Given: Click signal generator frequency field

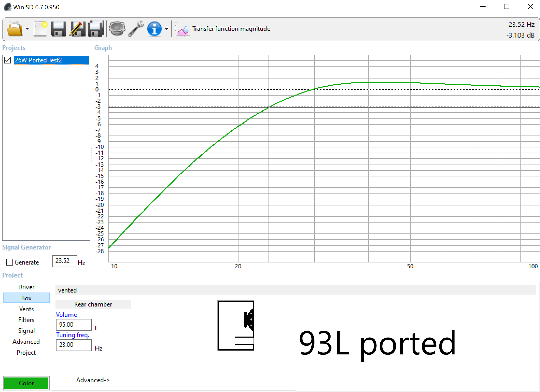Looking at the screenshot, I should click(65, 261).
